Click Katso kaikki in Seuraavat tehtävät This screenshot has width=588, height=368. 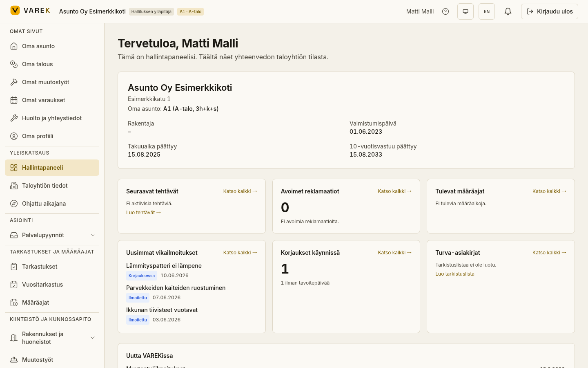coord(240,191)
